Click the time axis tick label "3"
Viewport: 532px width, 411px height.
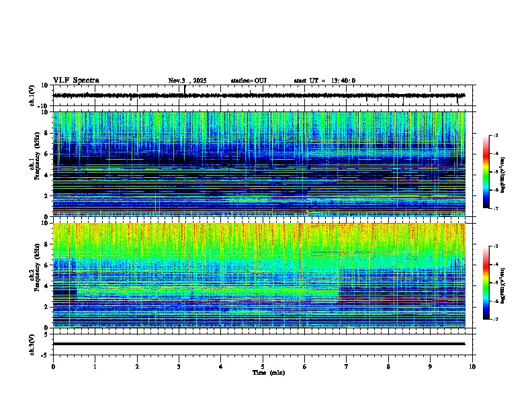179,367
